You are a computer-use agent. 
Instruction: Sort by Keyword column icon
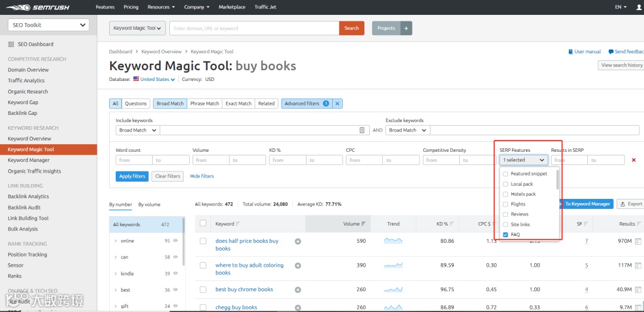coord(238,224)
